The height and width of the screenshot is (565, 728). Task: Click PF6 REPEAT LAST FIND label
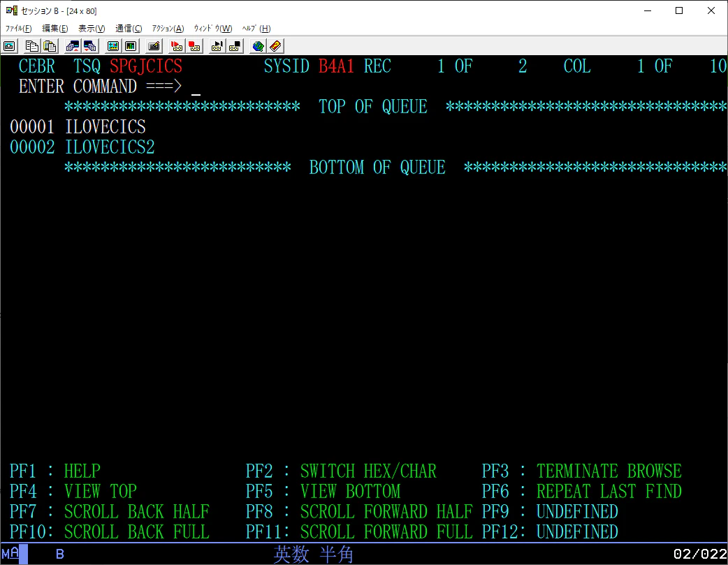(x=581, y=491)
